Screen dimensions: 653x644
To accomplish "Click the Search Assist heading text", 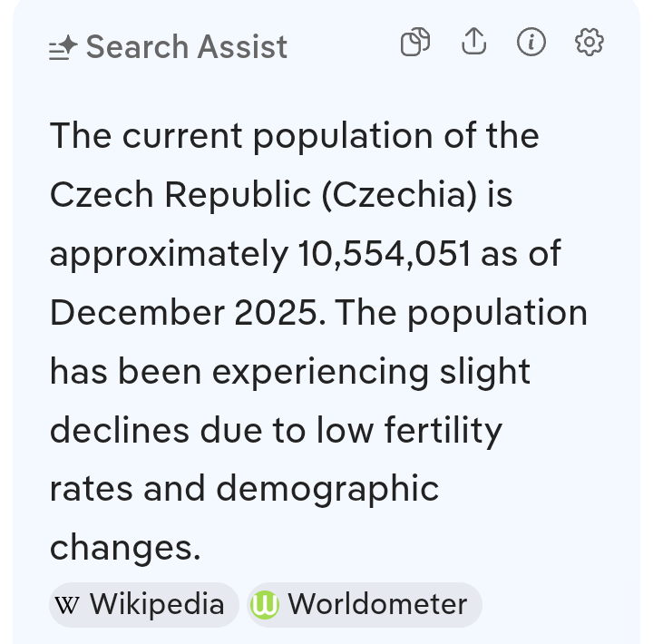I will tap(186, 47).
